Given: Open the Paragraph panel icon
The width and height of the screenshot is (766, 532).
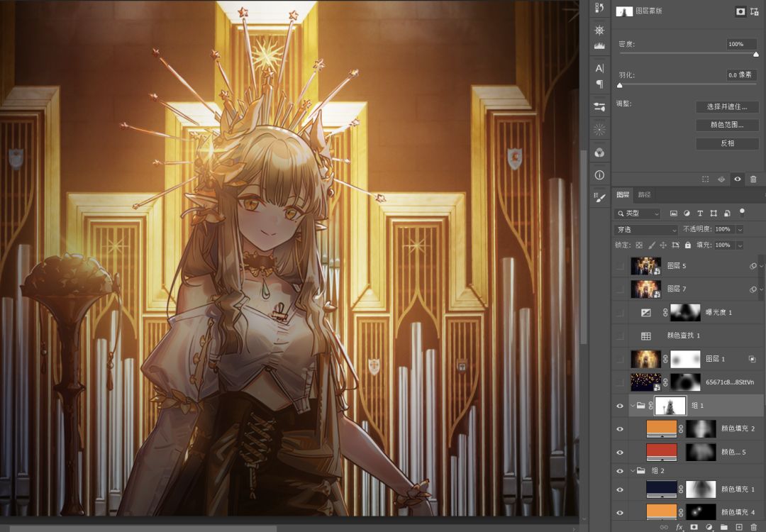Looking at the screenshot, I should pyautogui.click(x=599, y=84).
